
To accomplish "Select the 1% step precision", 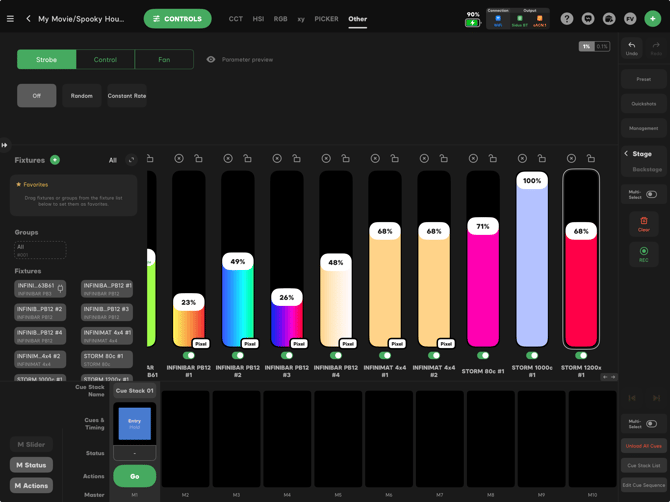I will coord(586,46).
